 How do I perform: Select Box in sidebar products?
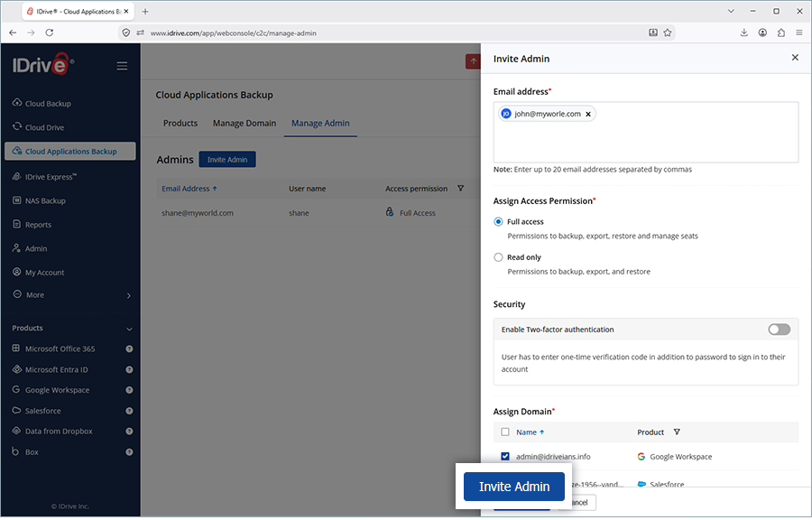(25, 451)
